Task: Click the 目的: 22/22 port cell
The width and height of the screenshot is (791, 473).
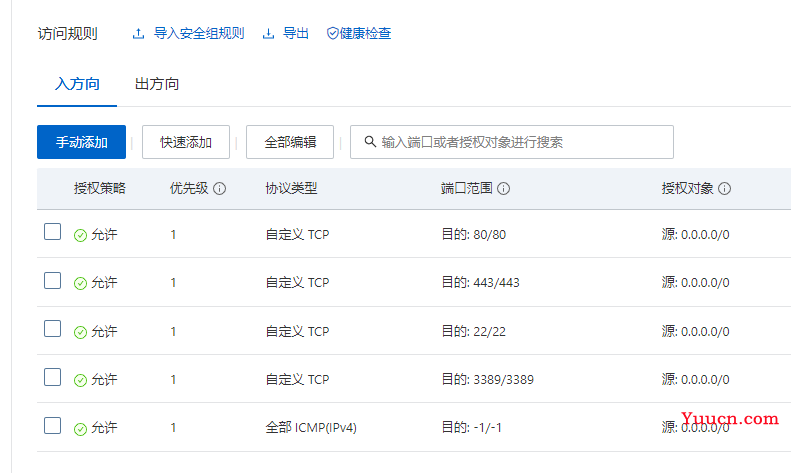Action: [474, 331]
